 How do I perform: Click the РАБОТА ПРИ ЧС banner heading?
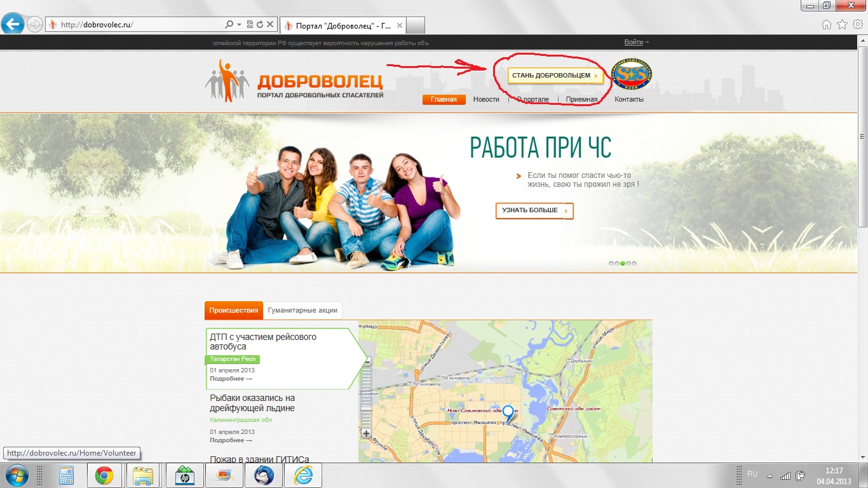coord(541,147)
